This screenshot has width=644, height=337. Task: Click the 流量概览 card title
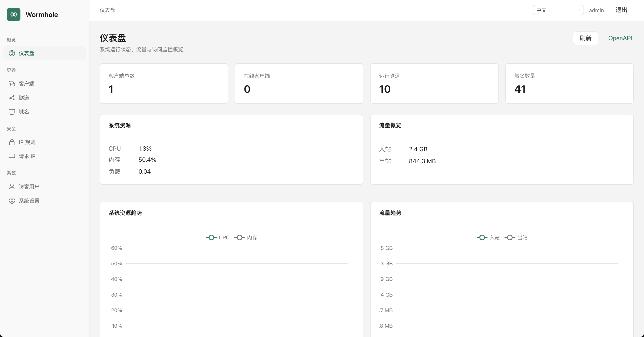[390, 125]
